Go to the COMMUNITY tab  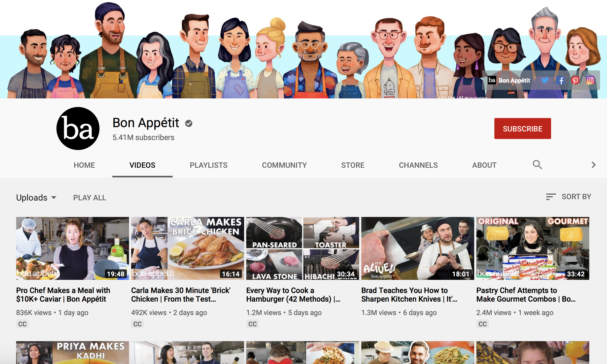284,165
